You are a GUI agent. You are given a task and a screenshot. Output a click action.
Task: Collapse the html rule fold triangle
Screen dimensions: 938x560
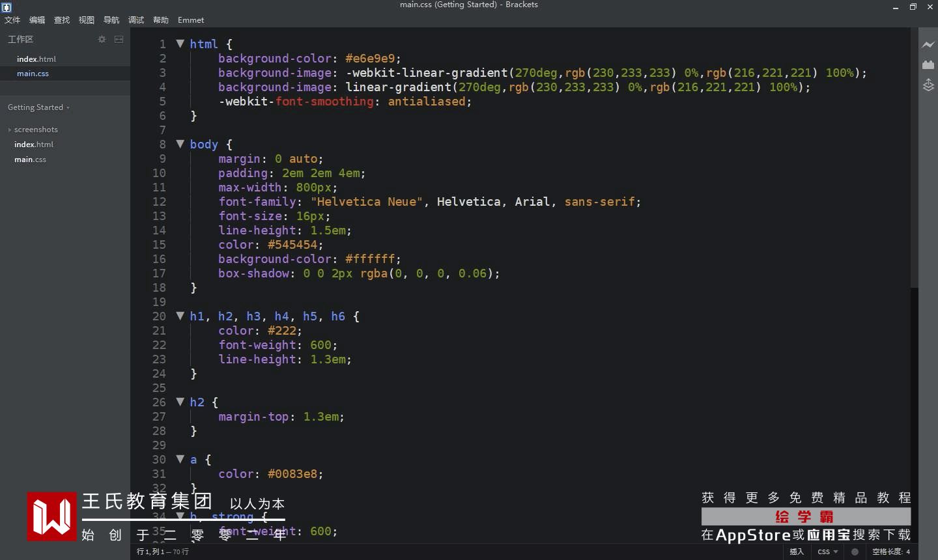pyautogui.click(x=180, y=44)
